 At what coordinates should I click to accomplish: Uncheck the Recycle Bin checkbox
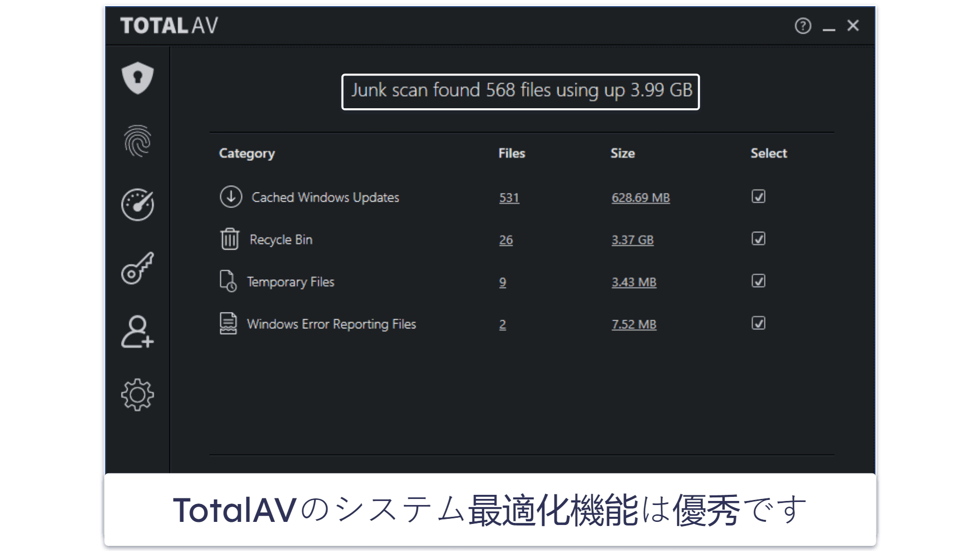click(x=758, y=239)
